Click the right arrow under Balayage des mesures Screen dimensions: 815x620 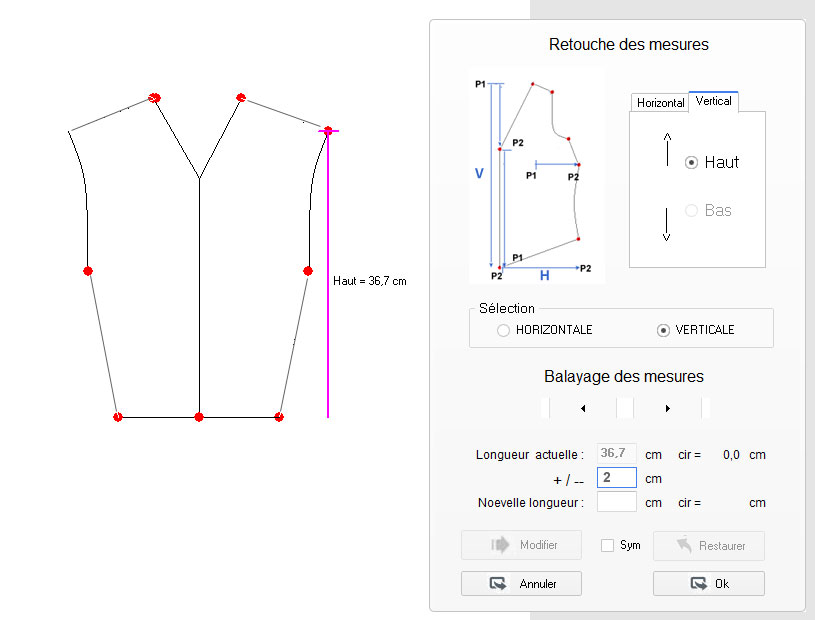coord(667,408)
